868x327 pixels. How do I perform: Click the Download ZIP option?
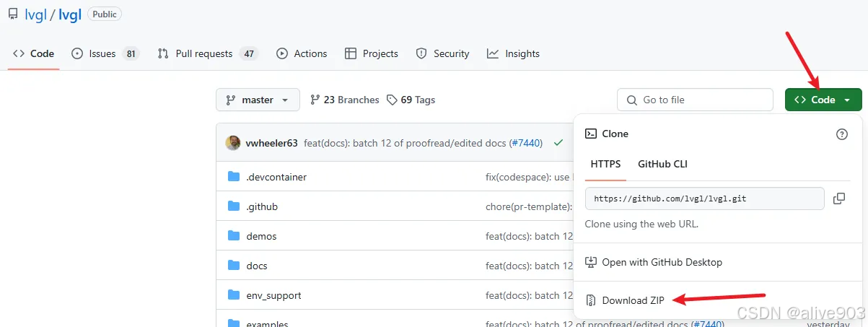[x=633, y=300]
